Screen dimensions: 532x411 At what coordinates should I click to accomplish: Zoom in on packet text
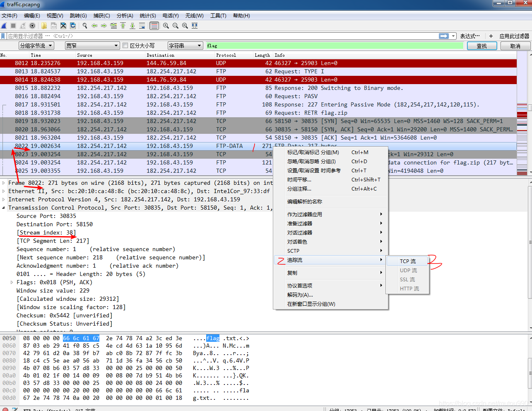tap(166, 26)
